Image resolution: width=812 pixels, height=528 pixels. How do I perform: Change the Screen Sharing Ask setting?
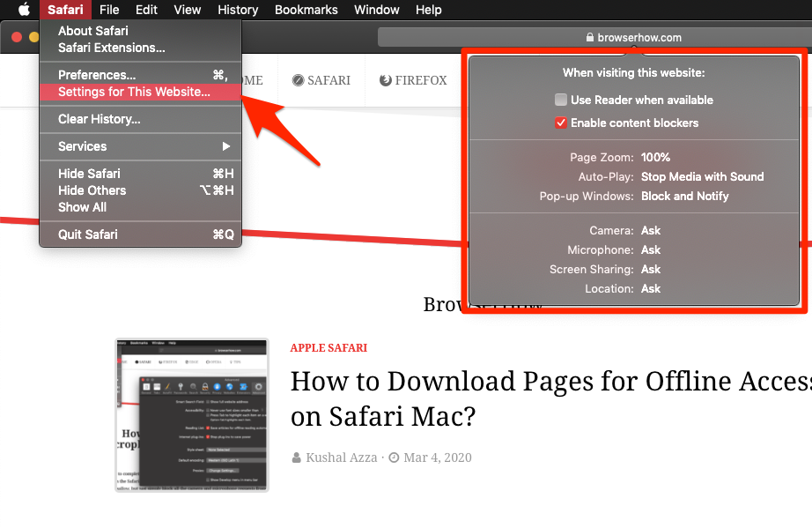(x=651, y=270)
